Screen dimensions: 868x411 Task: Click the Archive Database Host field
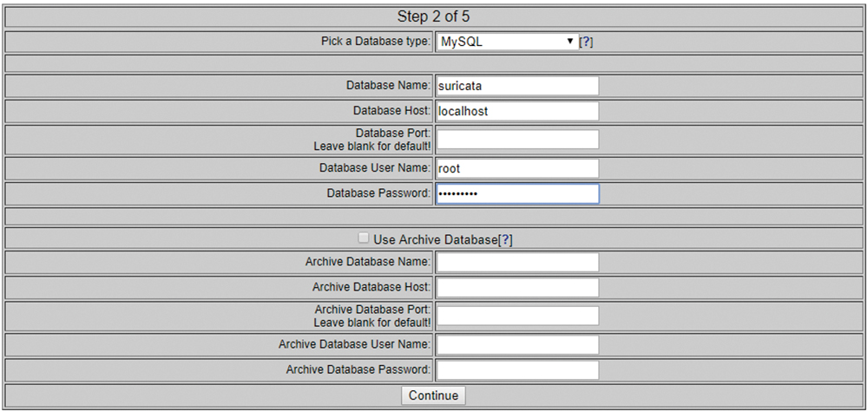517,288
